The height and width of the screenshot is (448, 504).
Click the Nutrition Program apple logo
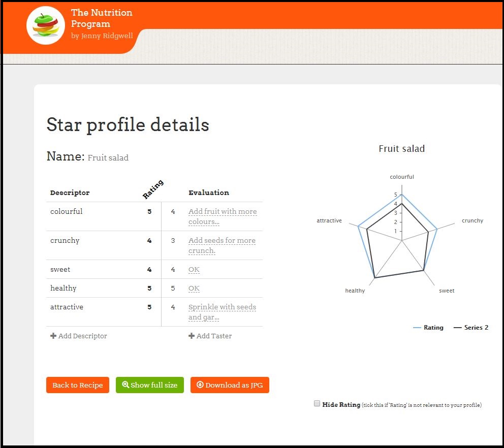pos(45,25)
